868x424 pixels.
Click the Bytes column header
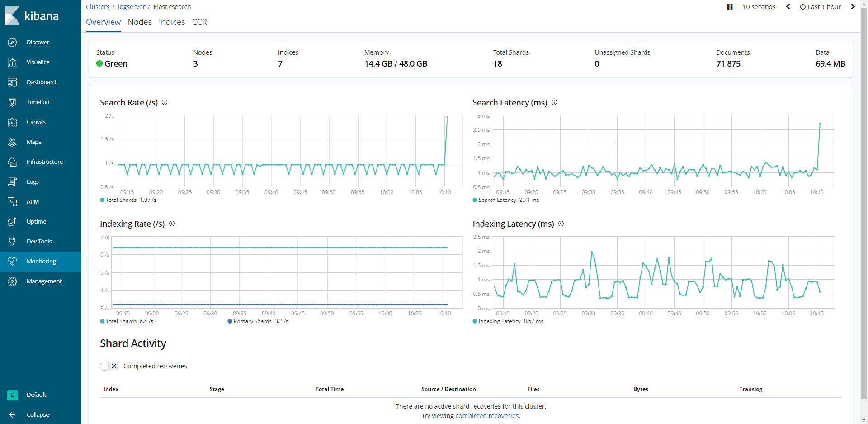[x=641, y=389]
